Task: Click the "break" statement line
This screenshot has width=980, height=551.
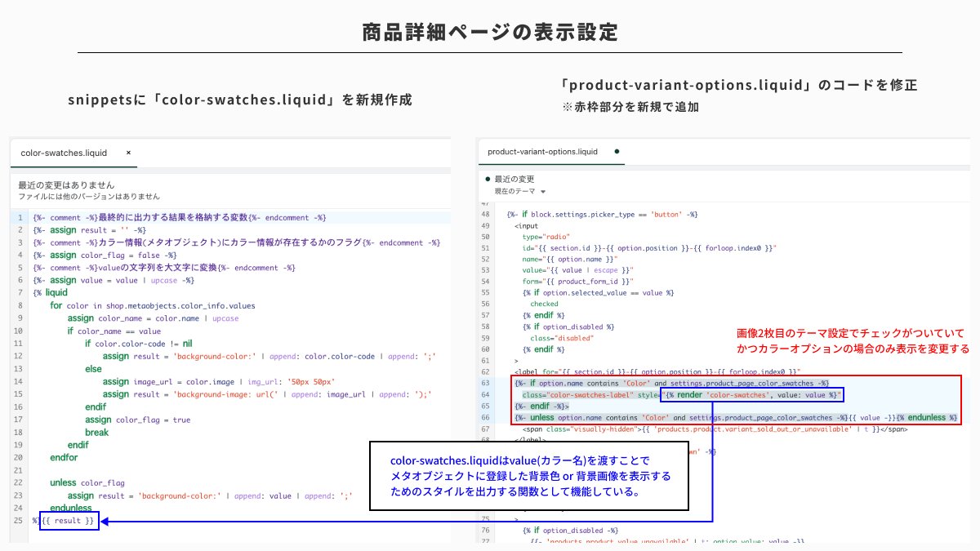Action: tap(97, 432)
